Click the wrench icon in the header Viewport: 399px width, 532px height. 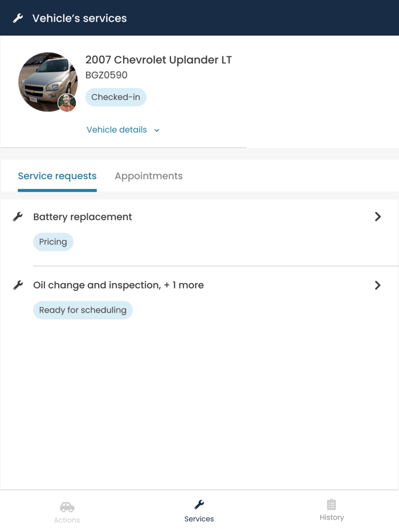point(18,18)
